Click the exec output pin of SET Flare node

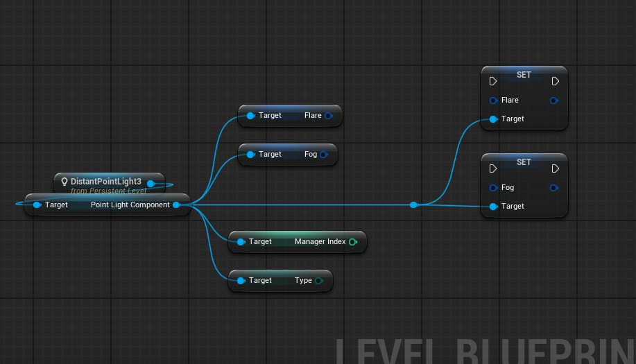(x=556, y=82)
